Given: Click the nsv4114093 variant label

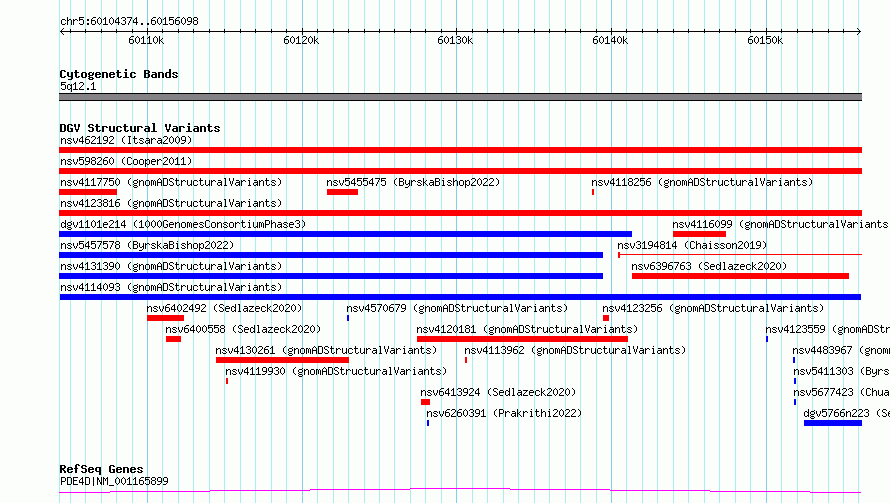Looking at the screenshot, I should point(171,287).
